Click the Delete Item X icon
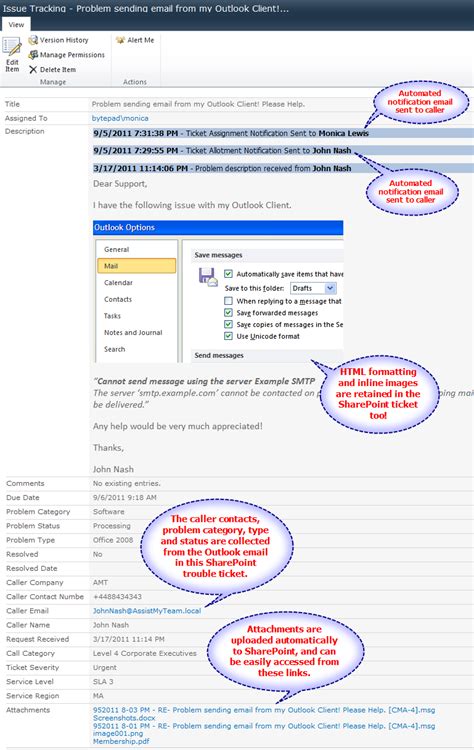This screenshot has height=750, width=474. pyautogui.click(x=33, y=70)
